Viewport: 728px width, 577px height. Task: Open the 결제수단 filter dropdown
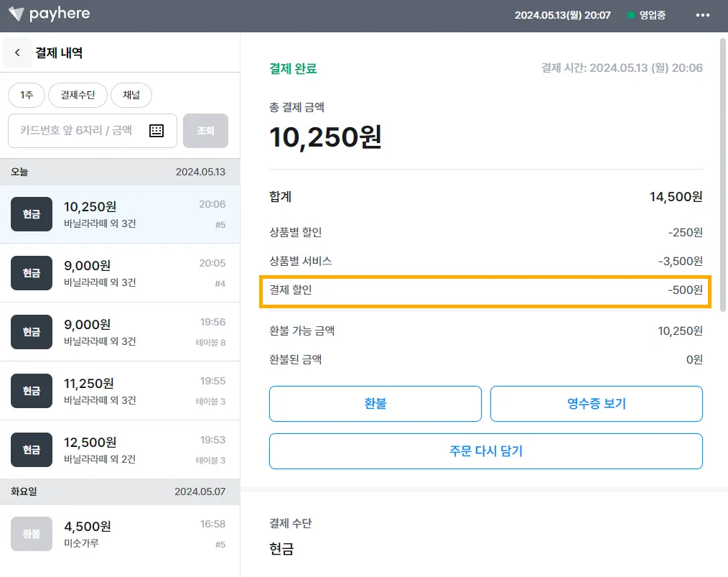pos(79,95)
